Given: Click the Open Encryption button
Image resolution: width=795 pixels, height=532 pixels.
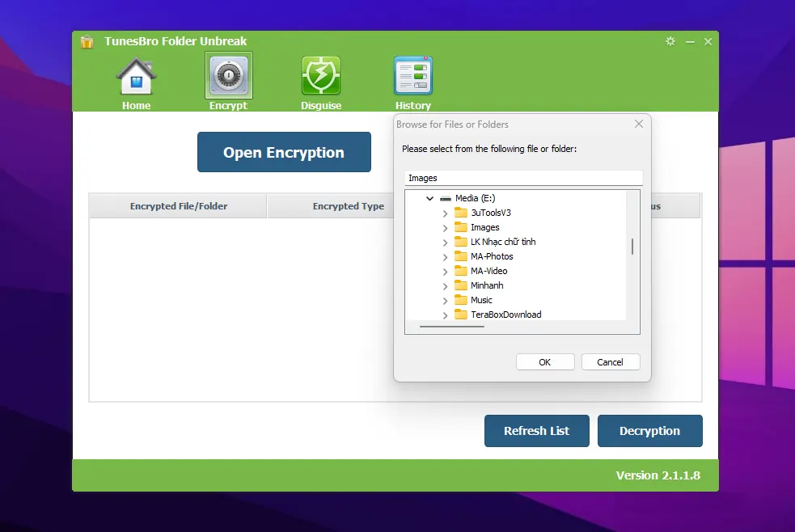Looking at the screenshot, I should coord(284,152).
